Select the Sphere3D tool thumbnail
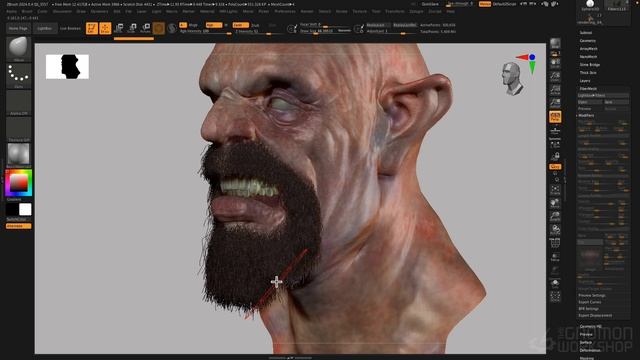The width and height of the screenshot is (640, 360). 590,5
